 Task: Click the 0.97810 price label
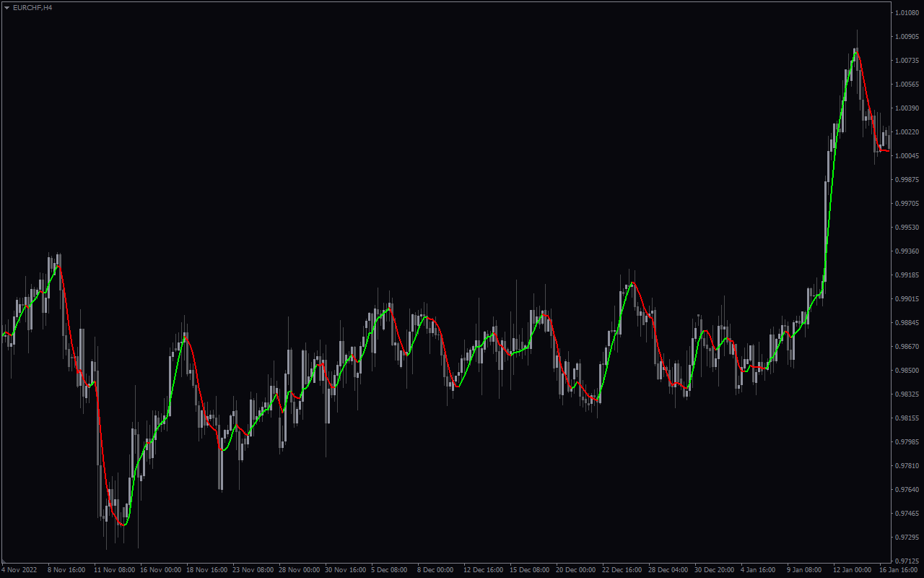pos(907,465)
